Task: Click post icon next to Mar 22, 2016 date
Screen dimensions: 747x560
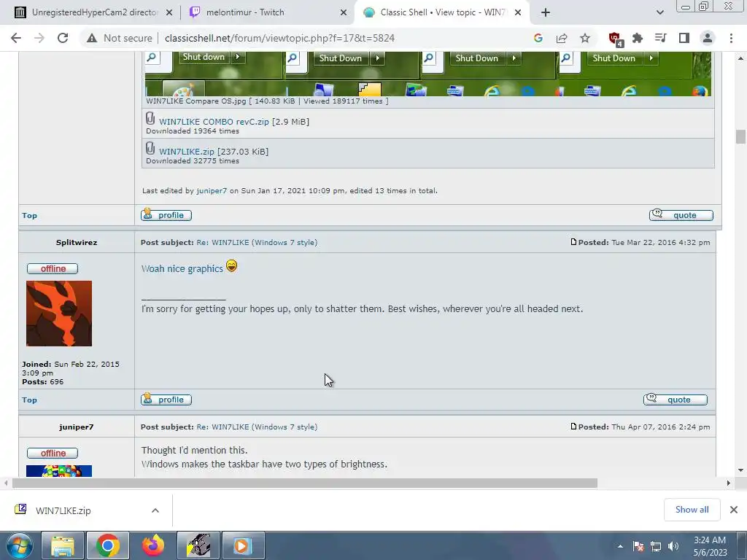Action: (573, 242)
